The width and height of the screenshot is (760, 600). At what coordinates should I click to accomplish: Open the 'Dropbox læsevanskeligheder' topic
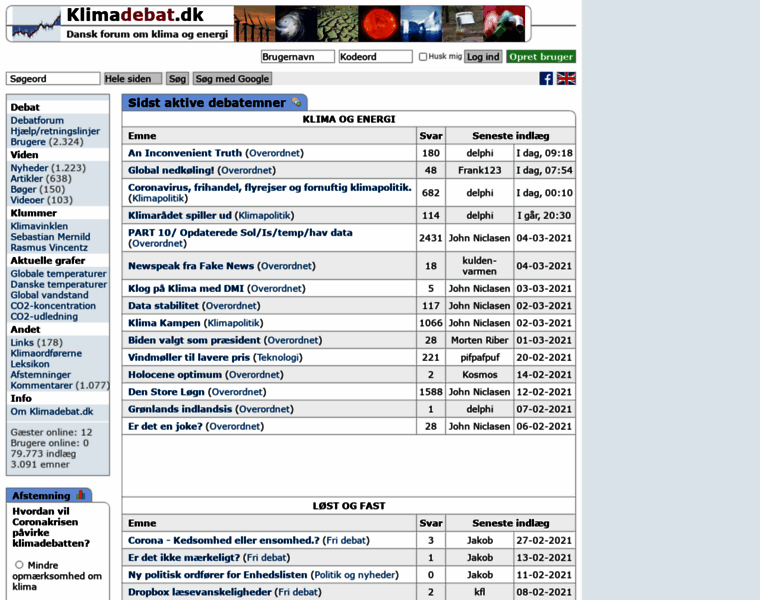[x=200, y=592]
